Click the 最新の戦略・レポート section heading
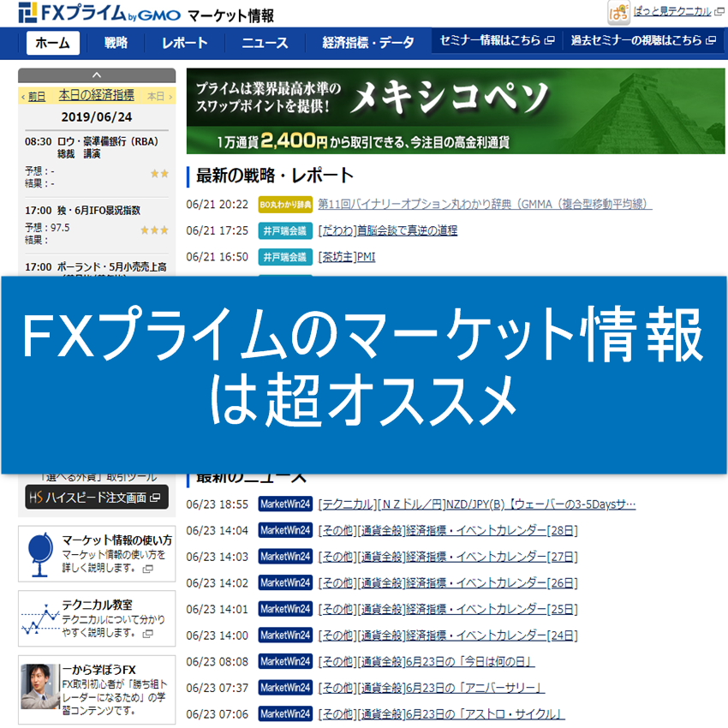Viewport: 728px width, 728px height. [274, 176]
